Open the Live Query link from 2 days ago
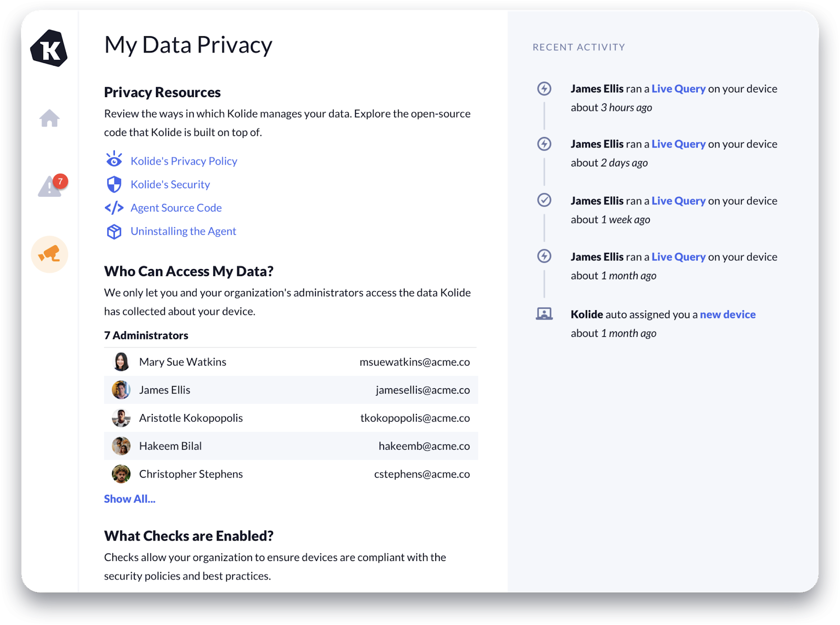This screenshot has height=625, width=840. click(678, 144)
